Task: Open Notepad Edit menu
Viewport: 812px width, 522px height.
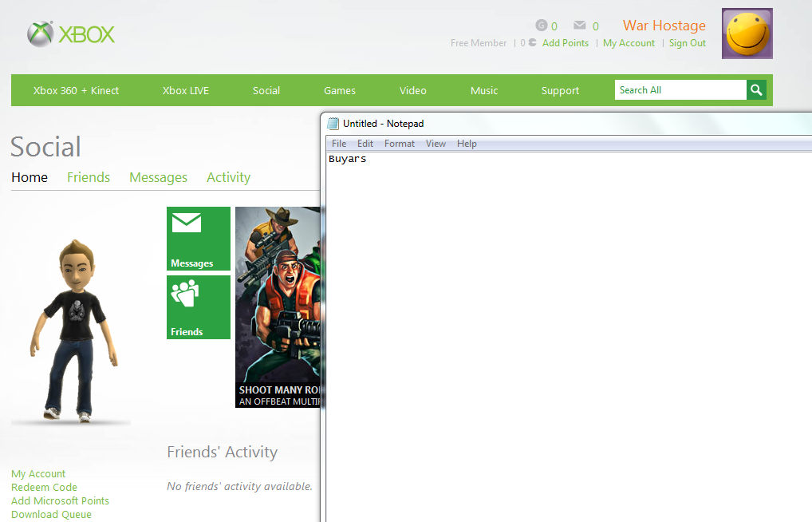Action: tap(365, 144)
